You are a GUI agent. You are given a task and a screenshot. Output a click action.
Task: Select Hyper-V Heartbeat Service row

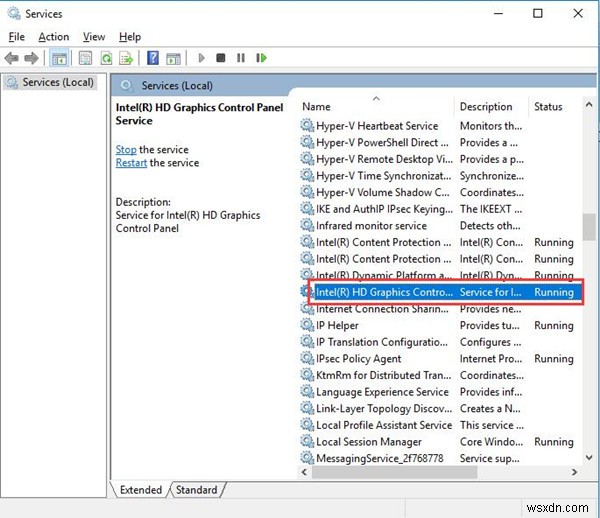[x=440, y=125]
